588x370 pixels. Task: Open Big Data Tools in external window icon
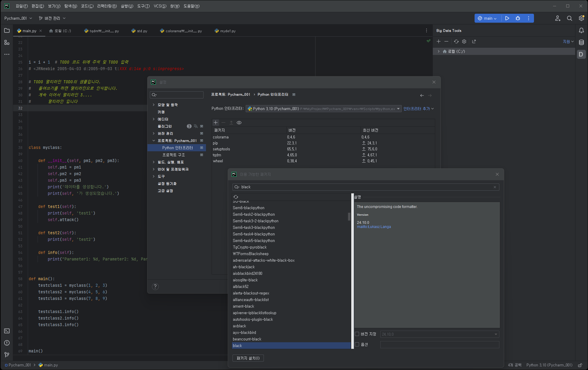pyautogui.click(x=474, y=41)
